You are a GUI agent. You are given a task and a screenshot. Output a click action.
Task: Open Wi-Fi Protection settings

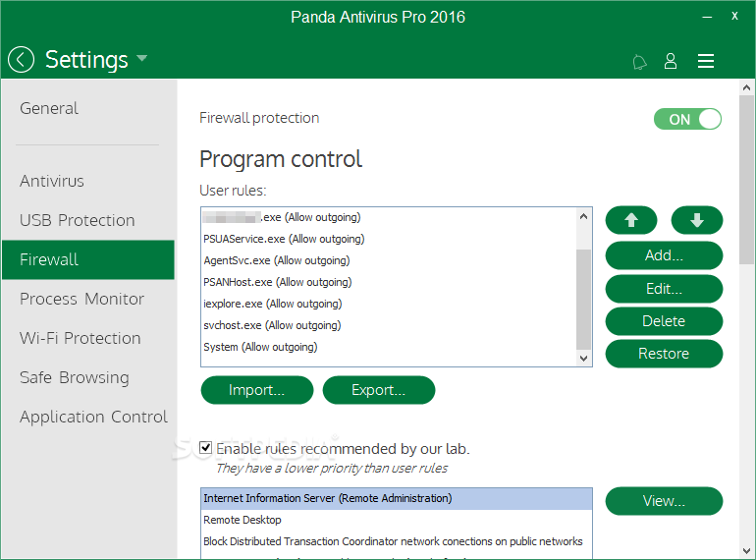click(81, 338)
